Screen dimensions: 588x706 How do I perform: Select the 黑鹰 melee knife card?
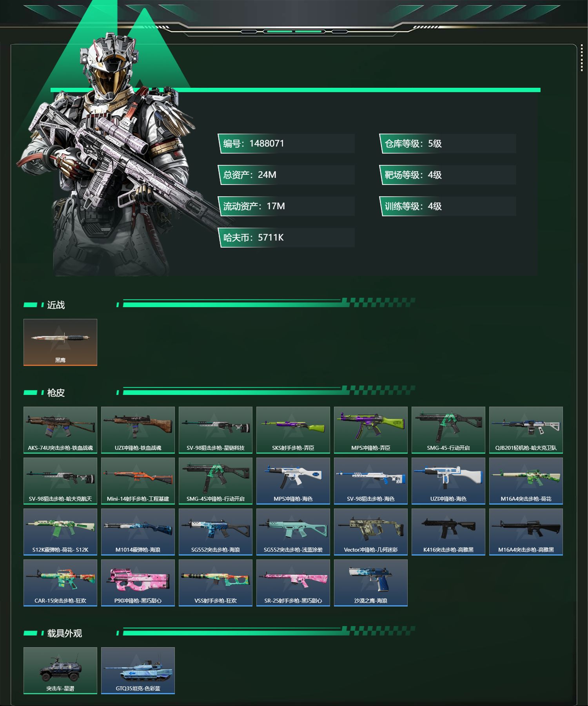coord(60,342)
